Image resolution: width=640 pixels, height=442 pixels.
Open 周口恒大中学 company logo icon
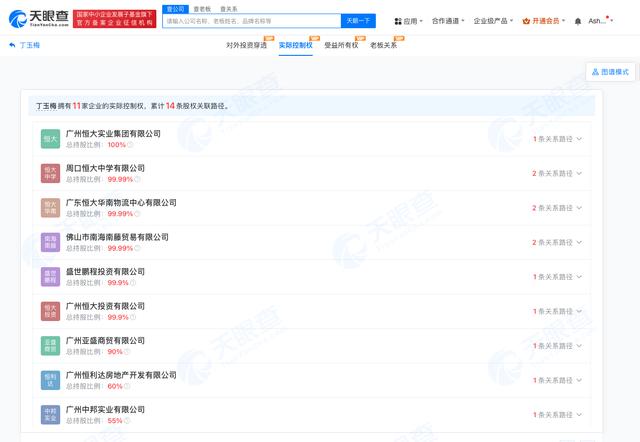(x=50, y=173)
